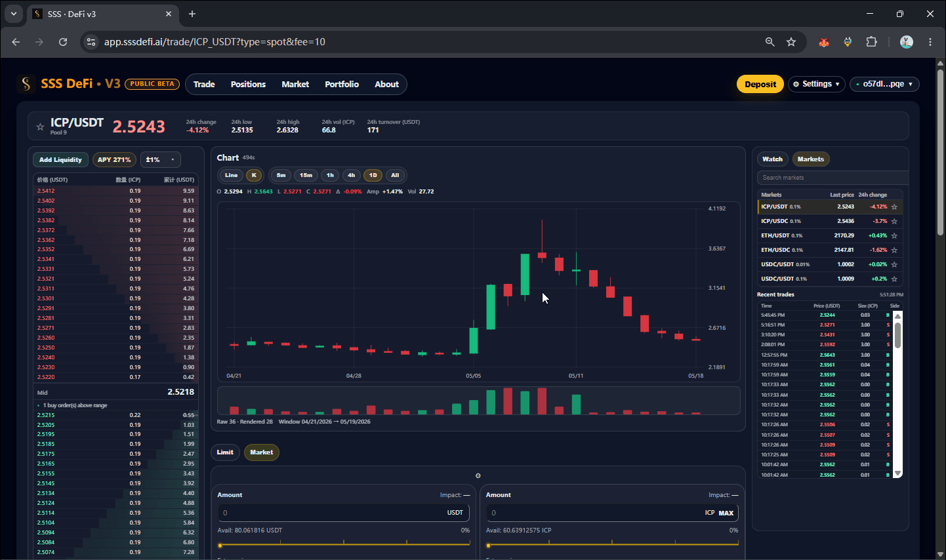Open Settings dropdown
The image size is (946, 560).
click(x=817, y=84)
